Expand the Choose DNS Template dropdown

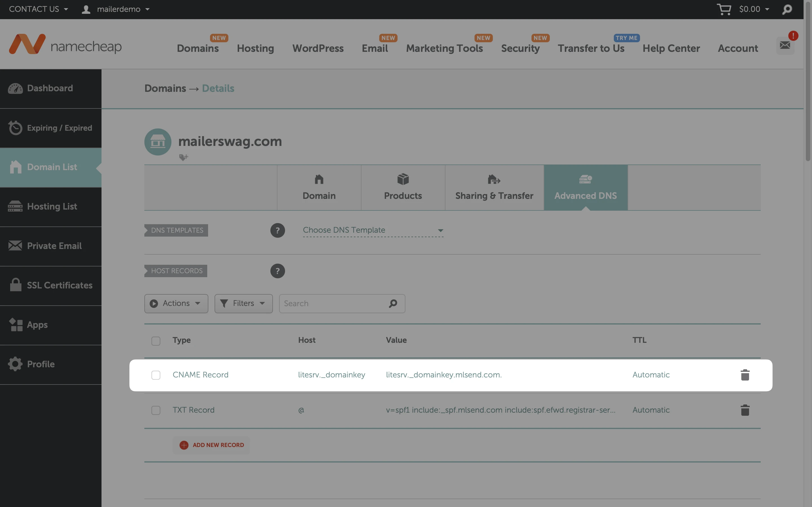(373, 230)
